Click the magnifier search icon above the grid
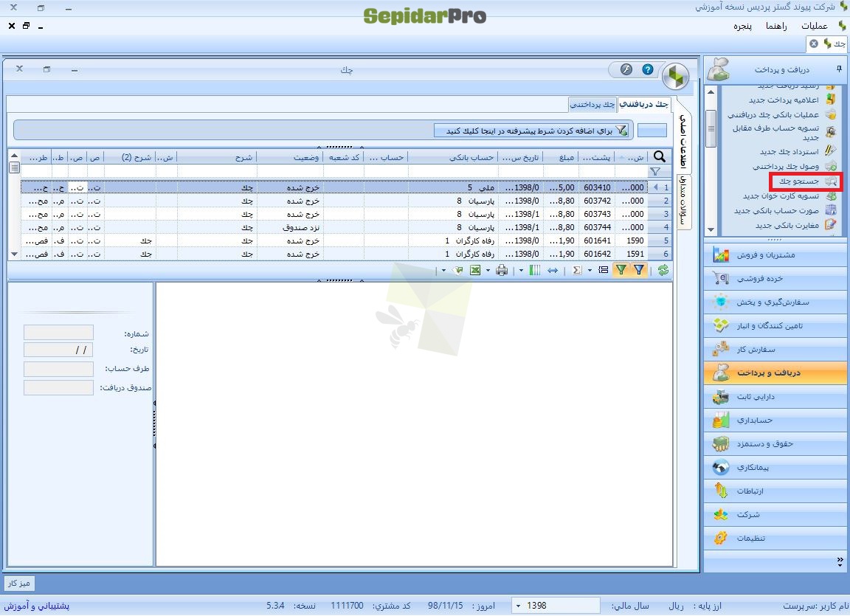The width and height of the screenshot is (850, 616). pyautogui.click(x=659, y=156)
